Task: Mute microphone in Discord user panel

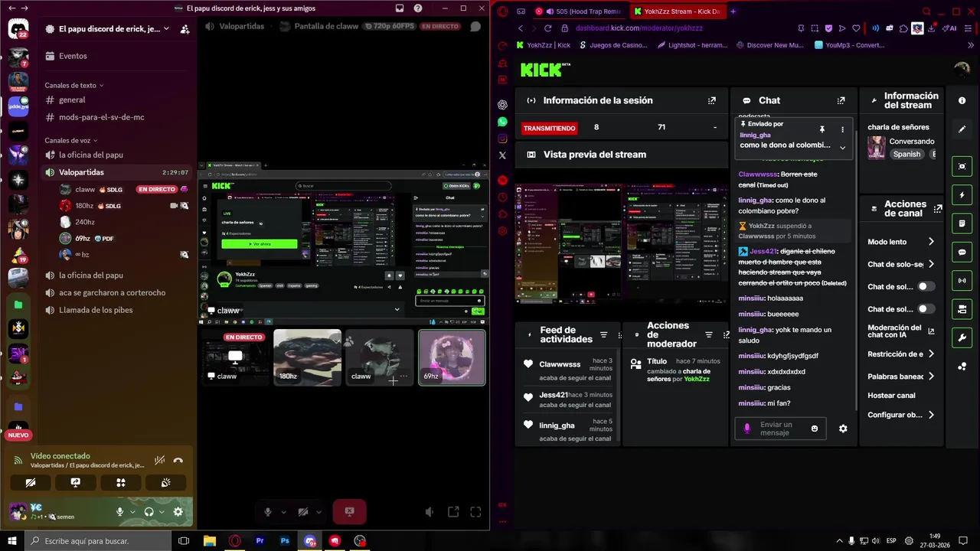Action: click(119, 512)
